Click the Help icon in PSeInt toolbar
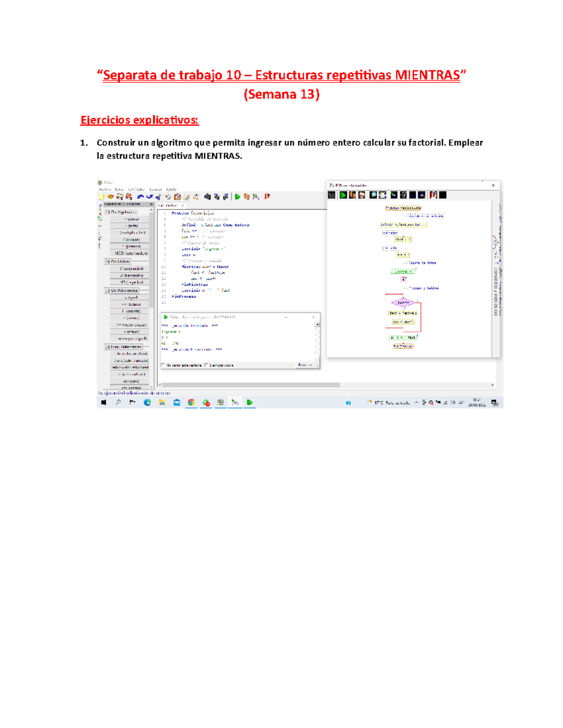563x728 pixels. coord(267,197)
